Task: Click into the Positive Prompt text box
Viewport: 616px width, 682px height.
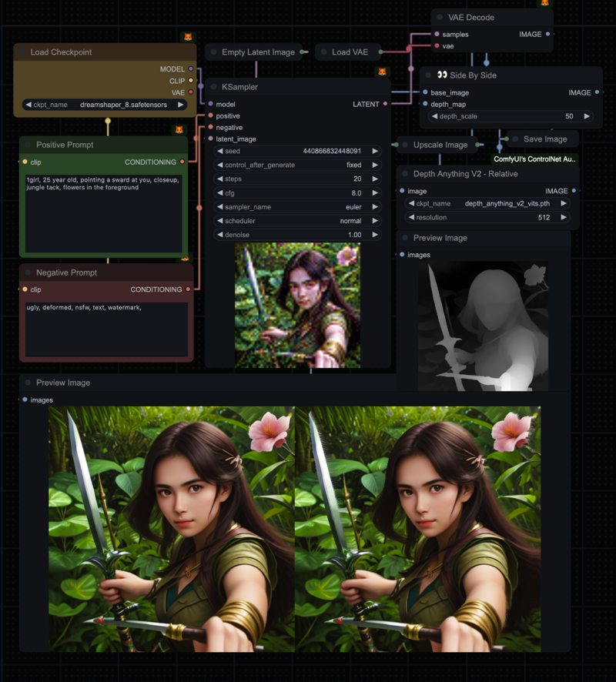Action: [x=103, y=213]
